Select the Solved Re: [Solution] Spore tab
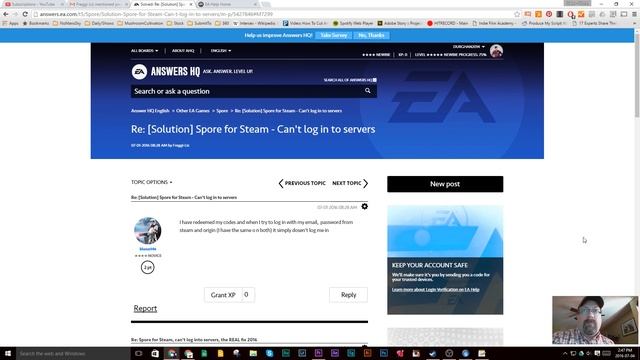 [x=162, y=4]
